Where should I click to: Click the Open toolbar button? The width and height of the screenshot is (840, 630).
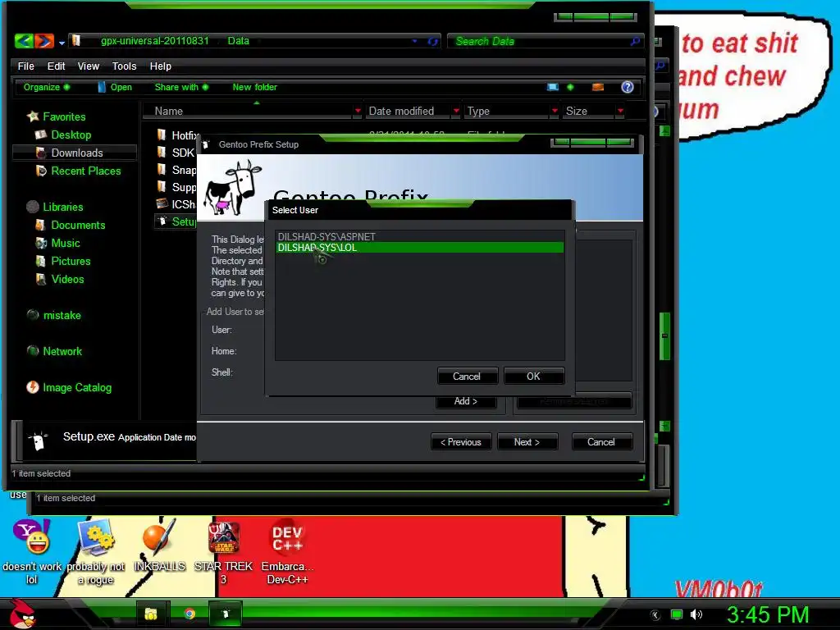pos(115,87)
